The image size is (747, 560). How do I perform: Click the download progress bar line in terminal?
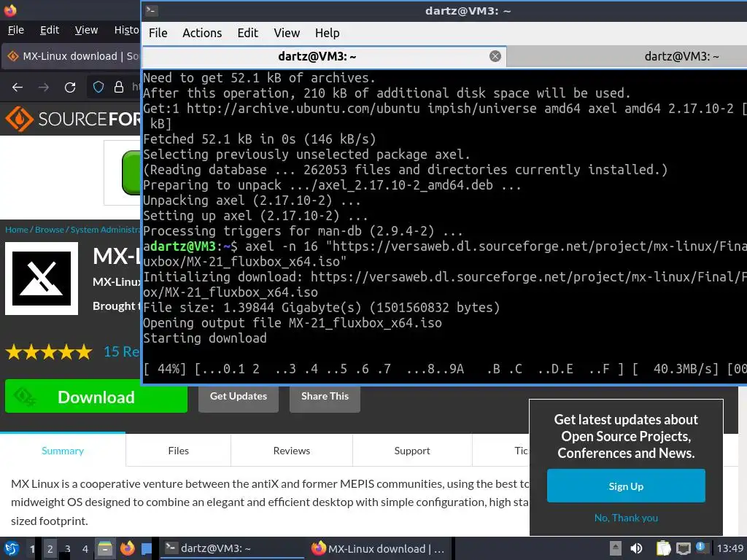pyautogui.click(x=445, y=368)
